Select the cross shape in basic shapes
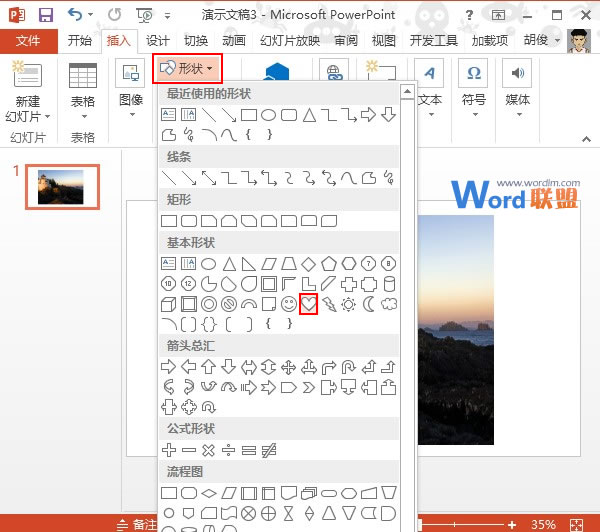Screen dimensions: 600x532 349,284
